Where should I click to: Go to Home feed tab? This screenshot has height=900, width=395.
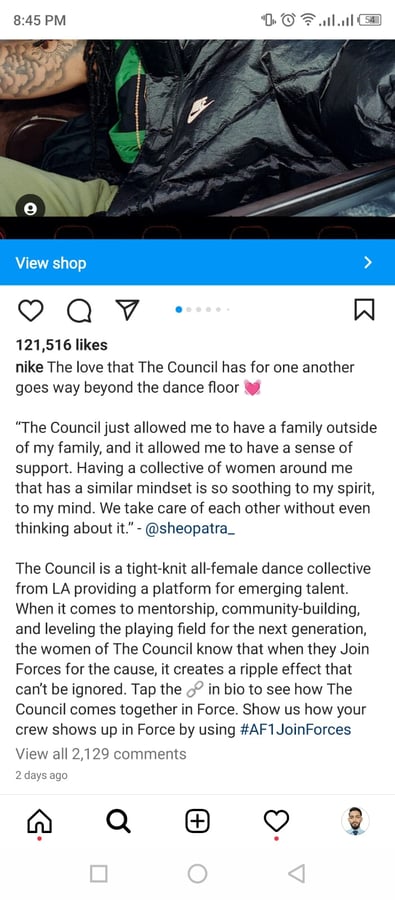(x=39, y=823)
